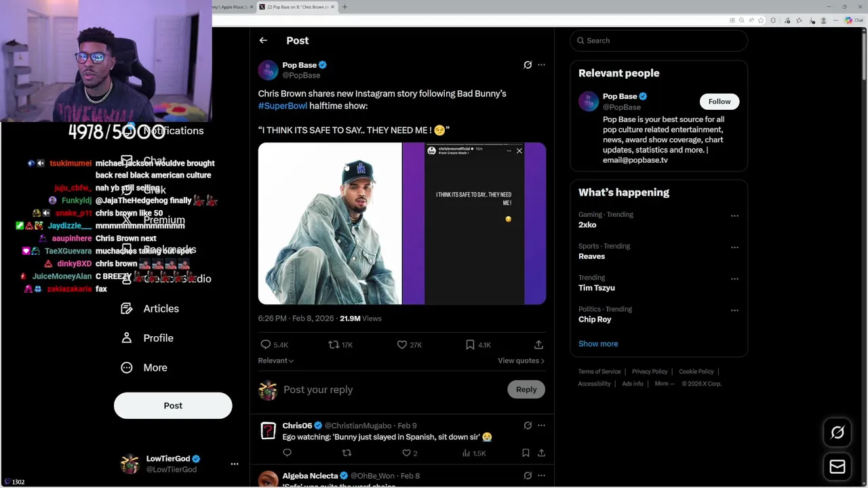This screenshot has height=488, width=868.
Task: Like the Pop Base post
Action: (402, 345)
